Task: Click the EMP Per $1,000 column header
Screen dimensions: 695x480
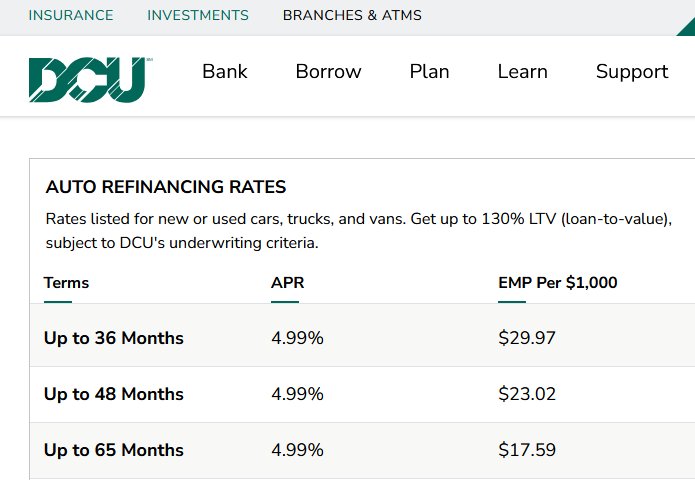Action: [x=558, y=283]
